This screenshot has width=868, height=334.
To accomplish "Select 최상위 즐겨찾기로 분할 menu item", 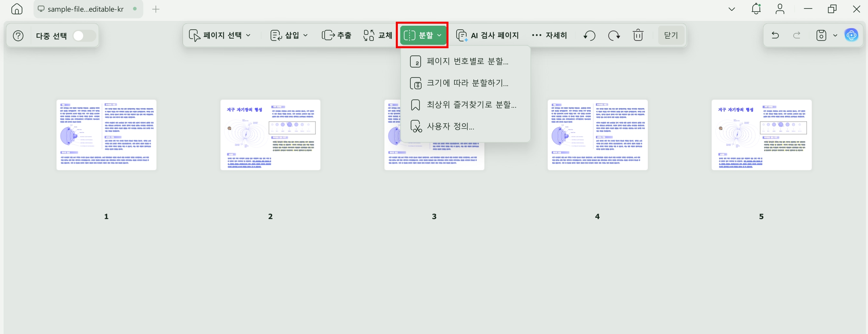I will [465, 105].
